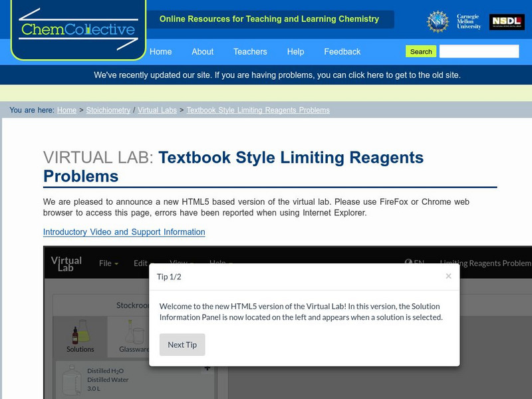Open the Teachers menu item
Viewport: 532px width, 399px height.
coord(250,52)
